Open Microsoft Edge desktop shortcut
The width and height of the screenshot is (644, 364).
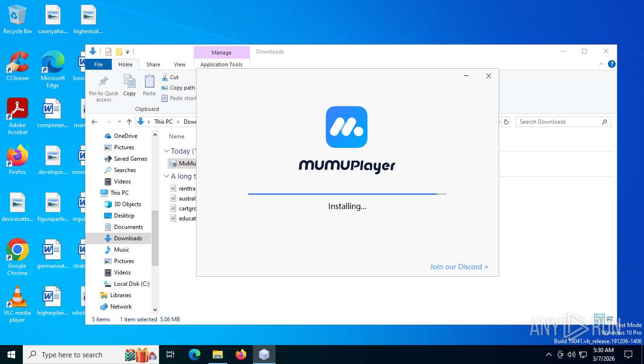[x=53, y=70]
